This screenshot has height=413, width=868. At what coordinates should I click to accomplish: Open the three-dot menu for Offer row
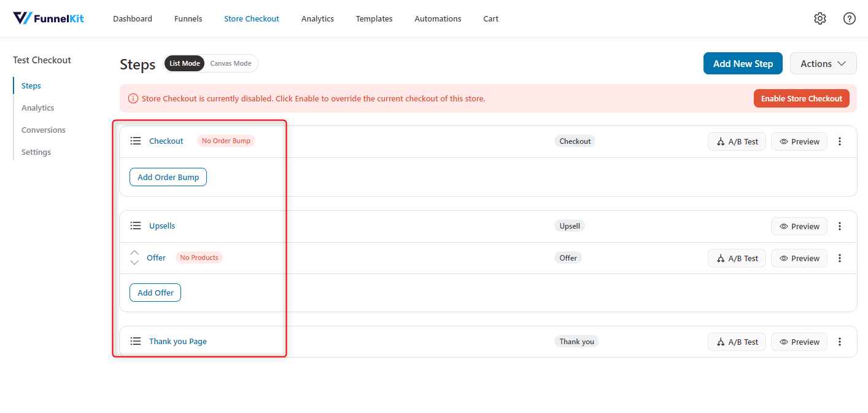840,258
